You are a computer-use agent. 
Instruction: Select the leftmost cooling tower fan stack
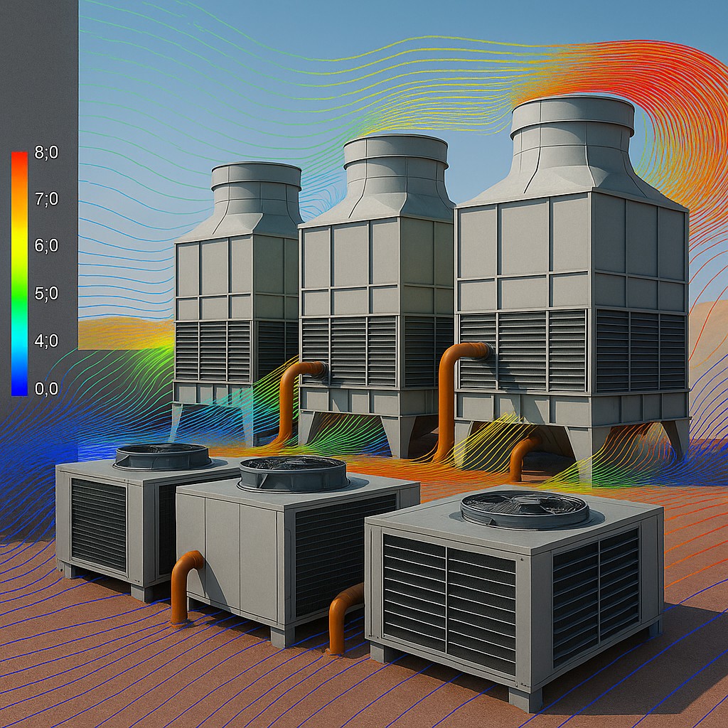[x=256, y=186]
